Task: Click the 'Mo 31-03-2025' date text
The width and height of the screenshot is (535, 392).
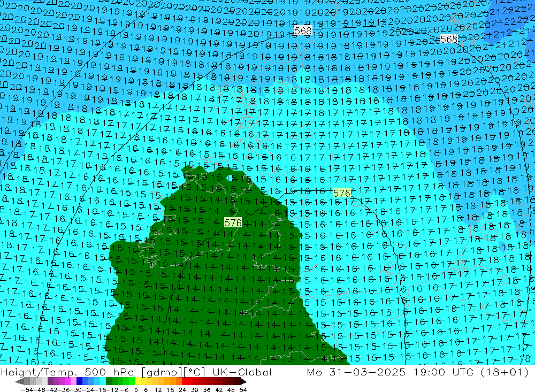Action: pos(356,372)
